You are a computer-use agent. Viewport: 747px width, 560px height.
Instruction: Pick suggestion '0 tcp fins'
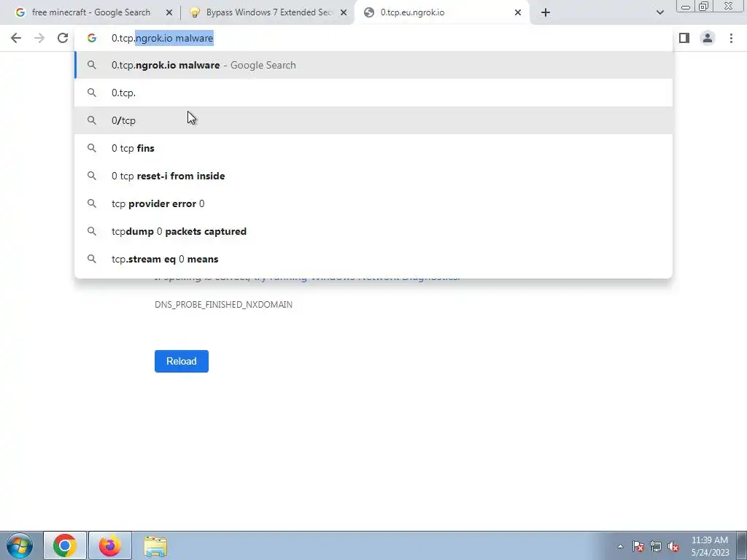coord(373,148)
